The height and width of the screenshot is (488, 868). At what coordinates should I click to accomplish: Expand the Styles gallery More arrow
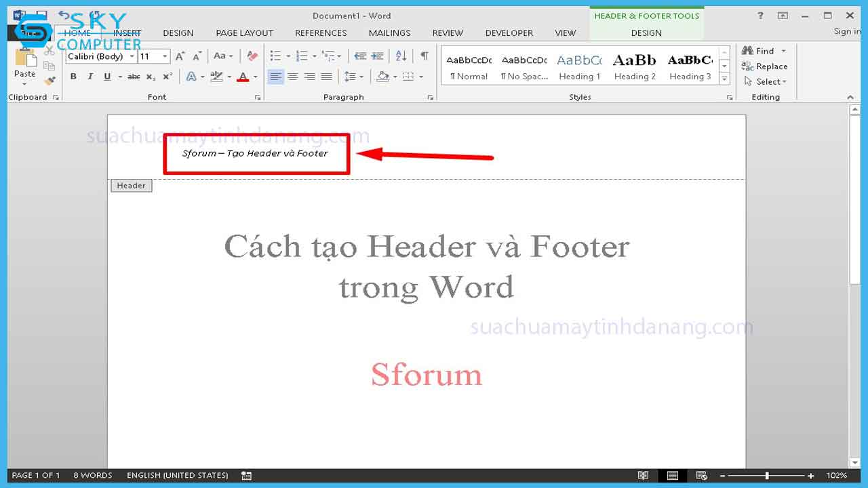tap(725, 79)
